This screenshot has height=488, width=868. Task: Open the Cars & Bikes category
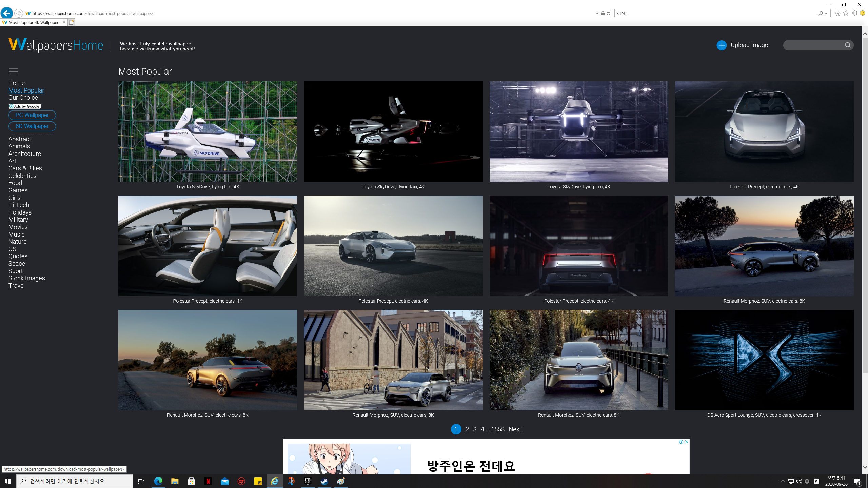[x=25, y=168]
